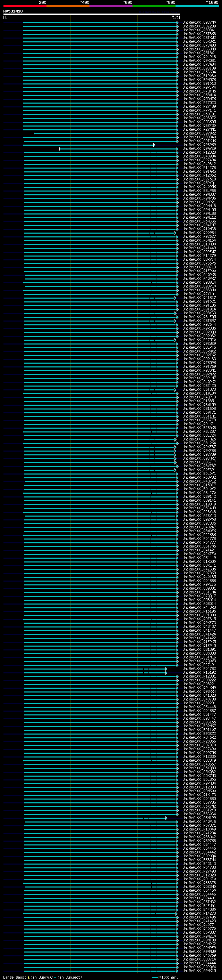Select hit label UniRef100_Q9SHR7

pyautogui.click(x=199, y=459)
